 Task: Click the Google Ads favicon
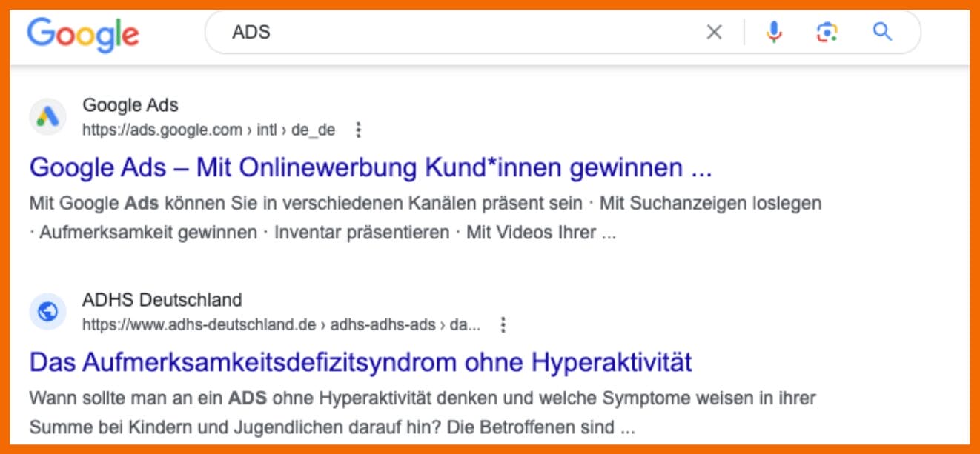click(47, 117)
